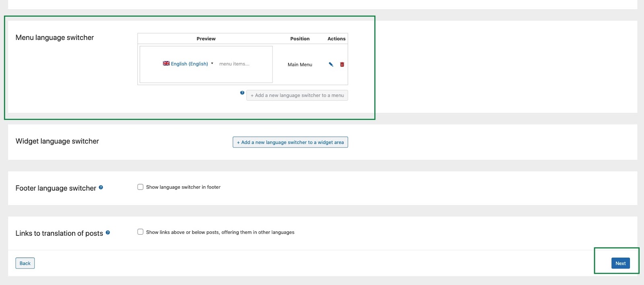The height and width of the screenshot is (285, 644).
Task: Click the Position column header
Action: [300, 39]
